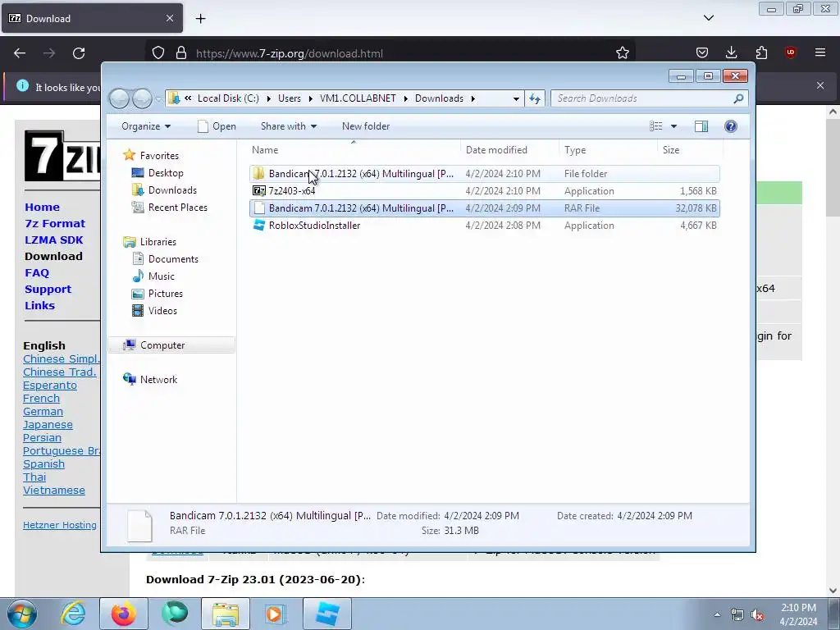Click VM1.COLLABNET breadcrumb segment

358,98
